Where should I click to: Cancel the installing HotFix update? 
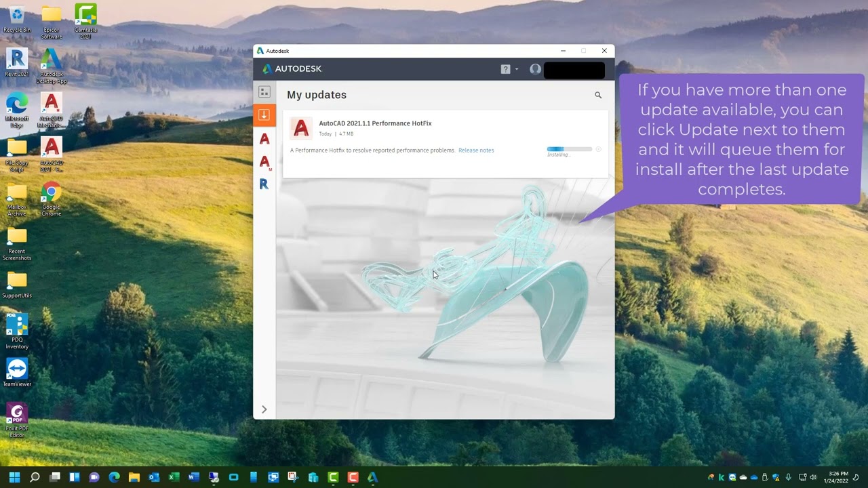pyautogui.click(x=598, y=149)
